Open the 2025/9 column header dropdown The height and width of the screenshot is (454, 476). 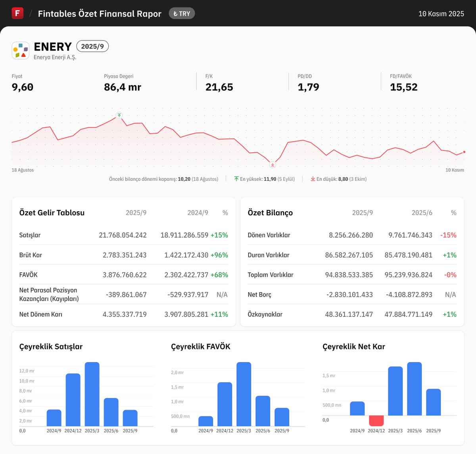(x=136, y=213)
